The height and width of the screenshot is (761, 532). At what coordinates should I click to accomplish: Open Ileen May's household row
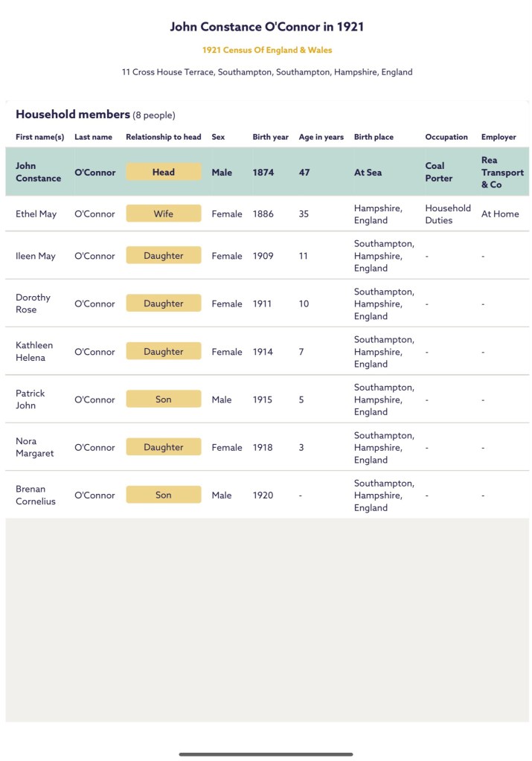point(36,256)
